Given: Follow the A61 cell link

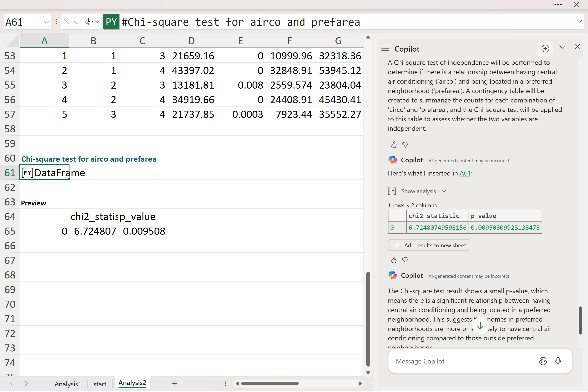Looking at the screenshot, I should point(465,173).
